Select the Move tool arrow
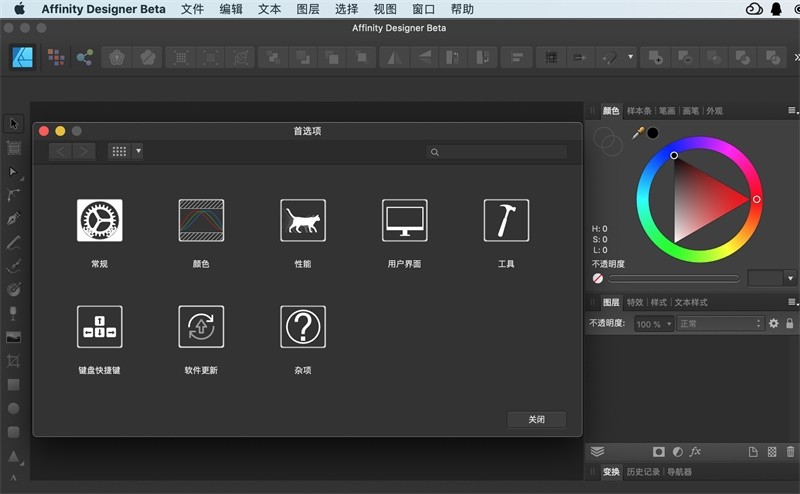The image size is (800, 494). pos(14,124)
